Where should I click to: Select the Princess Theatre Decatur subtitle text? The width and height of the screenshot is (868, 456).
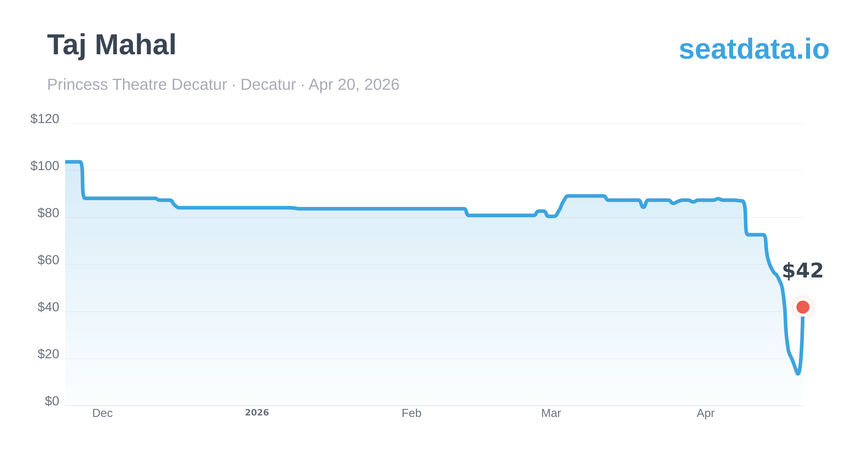223,85
